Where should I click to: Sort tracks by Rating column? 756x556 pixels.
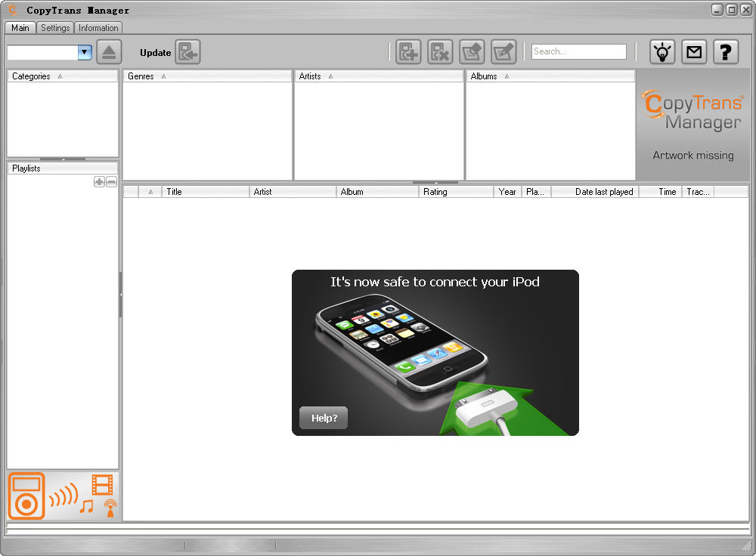(456, 192)
